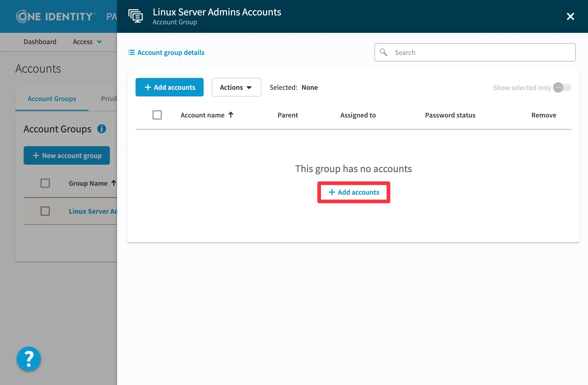Open the Dashboard menu item

coord(40,42)
